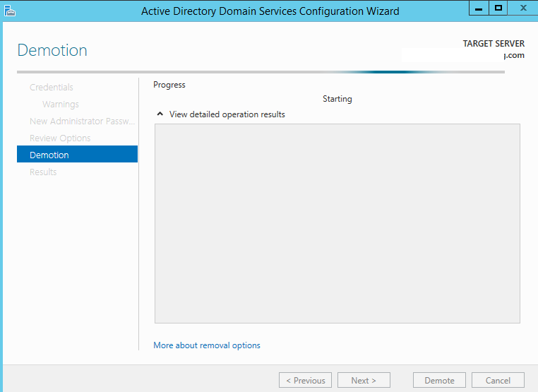Select New Administrator Password step

[82, 121]
